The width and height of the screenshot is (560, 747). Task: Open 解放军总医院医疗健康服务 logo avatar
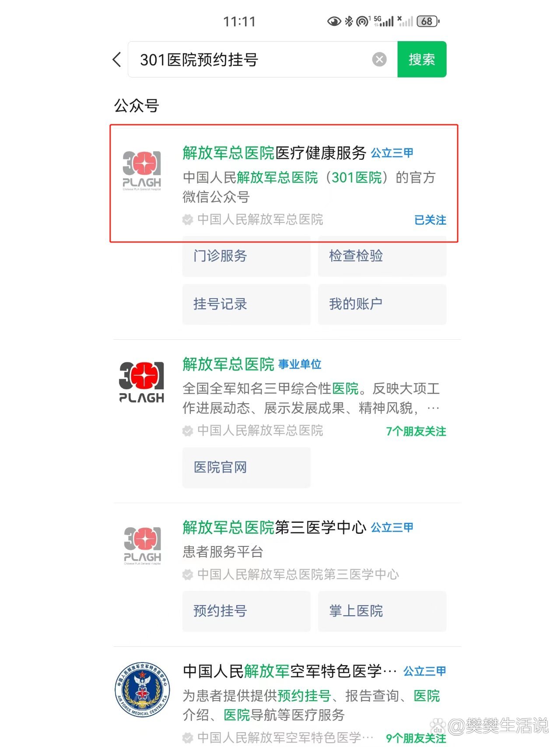(x=142, y=171)
